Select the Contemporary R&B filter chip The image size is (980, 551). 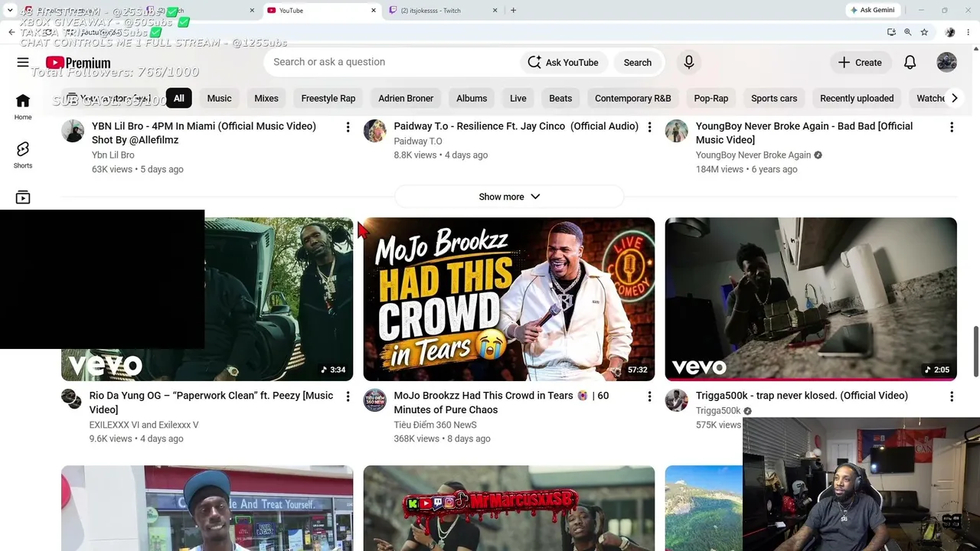633,98
